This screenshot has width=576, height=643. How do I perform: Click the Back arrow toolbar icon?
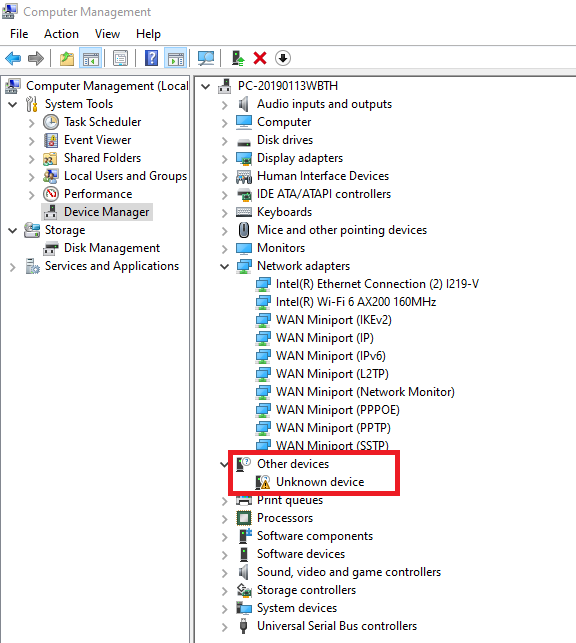(x=13, y=58)
